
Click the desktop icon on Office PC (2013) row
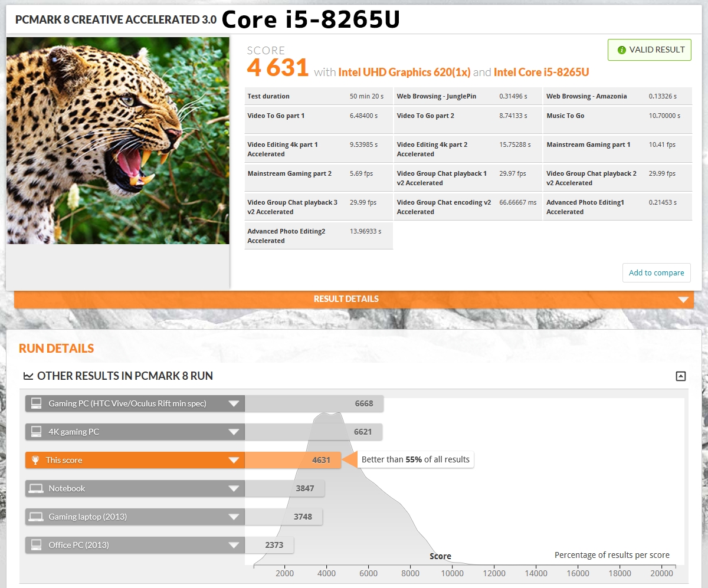[37, 545]
